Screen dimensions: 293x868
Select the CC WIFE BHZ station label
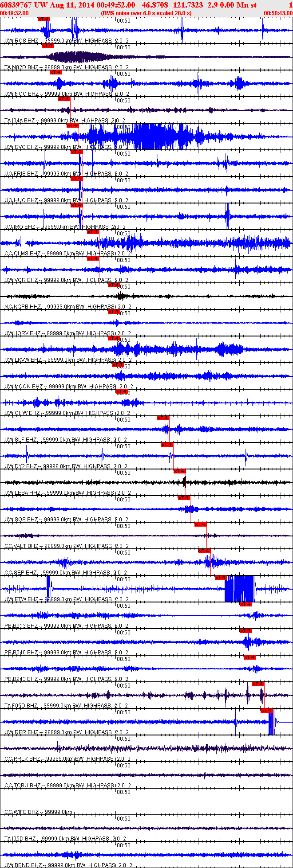click(22, 812)
